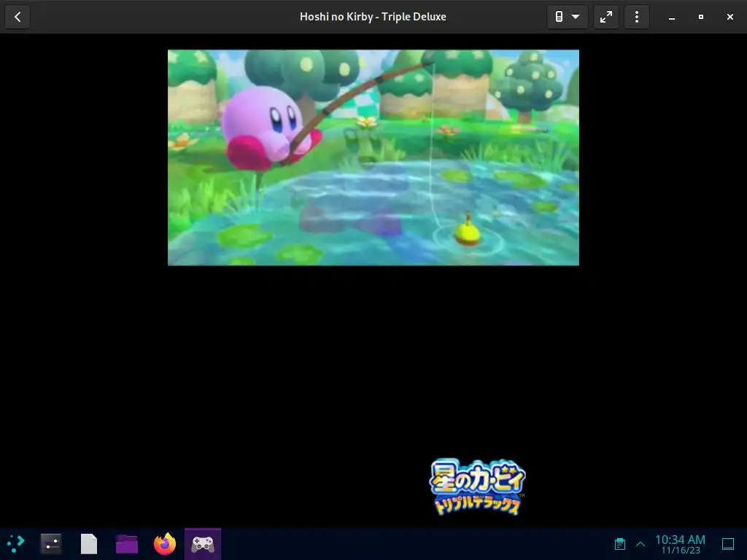Open the clipboard tray icon

point(620,544)
